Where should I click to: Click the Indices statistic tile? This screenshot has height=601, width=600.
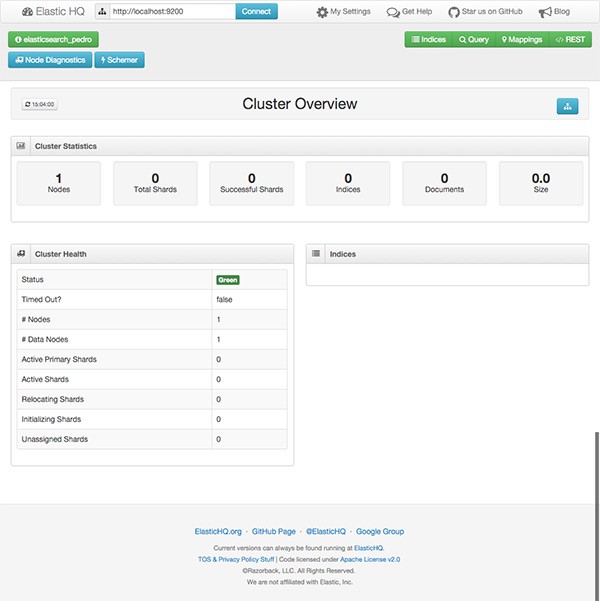[348, 184]
